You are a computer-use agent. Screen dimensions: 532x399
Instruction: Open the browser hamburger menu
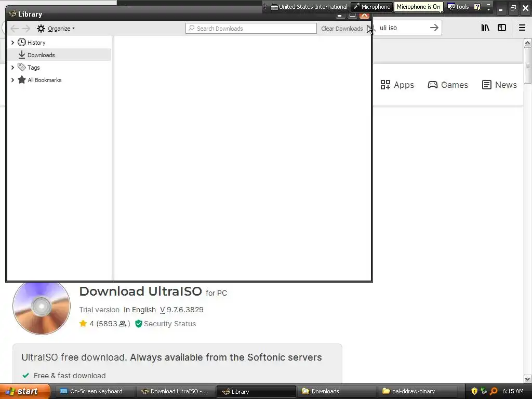pos(522,28)
